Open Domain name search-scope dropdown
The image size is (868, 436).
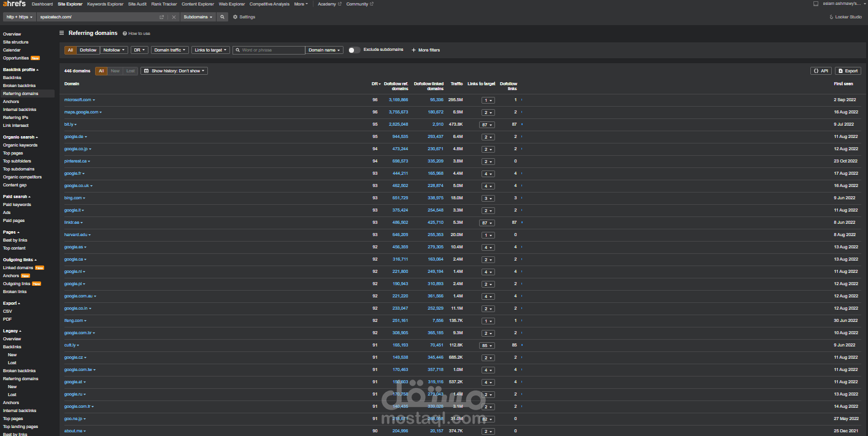coord(324,50)
